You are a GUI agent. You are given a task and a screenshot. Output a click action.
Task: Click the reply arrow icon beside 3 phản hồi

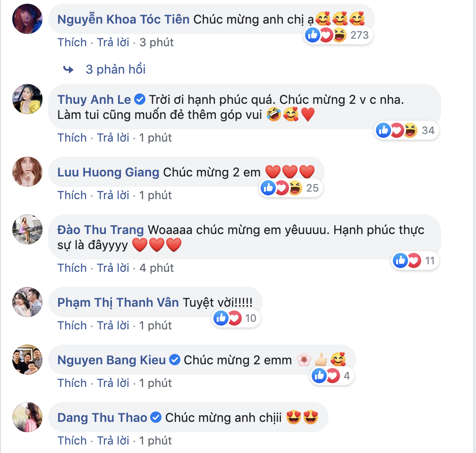[68, 69]
